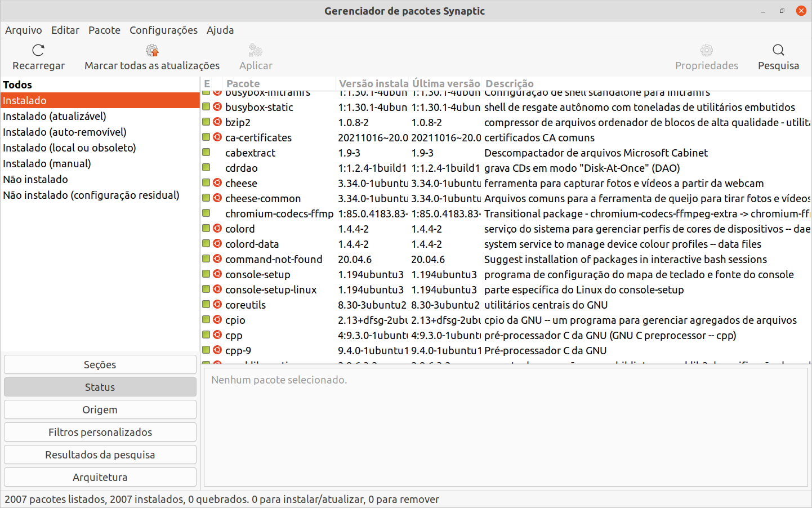Click Ubuntu support icon next to command-not-found
Image resolution: width=812 pixels, height=508 pixels.
pos(217,259)
